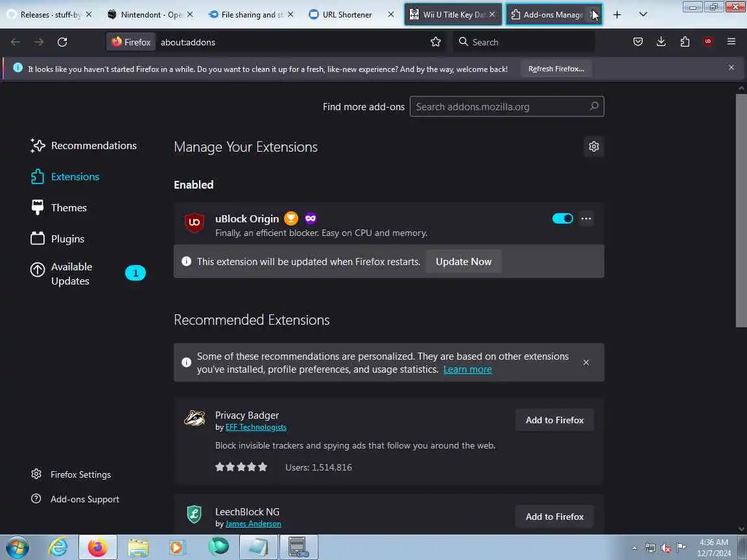
Task: Switch to the Releases stuff-by tab
Action: 49,15
